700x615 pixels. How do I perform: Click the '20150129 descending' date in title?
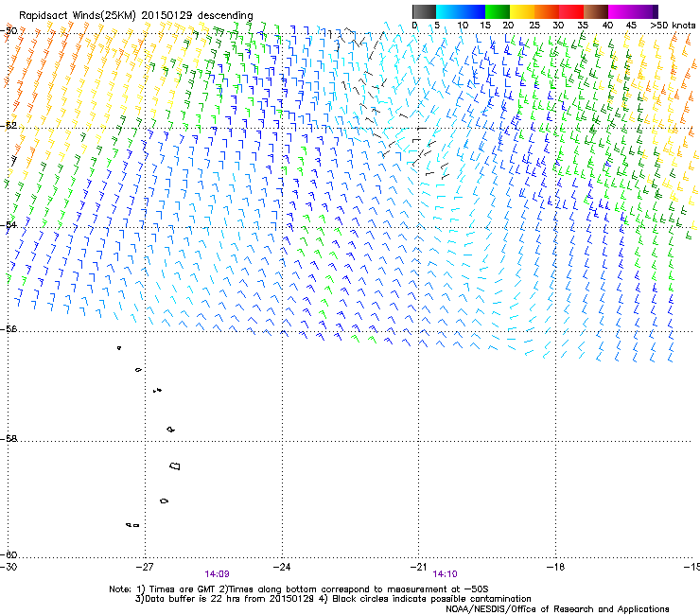point(198,15)
